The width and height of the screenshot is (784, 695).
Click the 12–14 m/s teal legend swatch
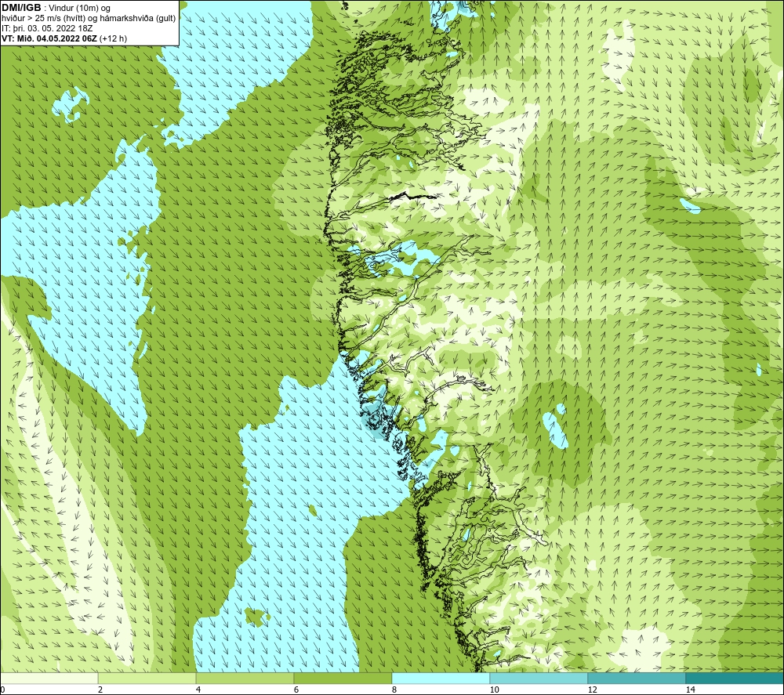[637, 678]
